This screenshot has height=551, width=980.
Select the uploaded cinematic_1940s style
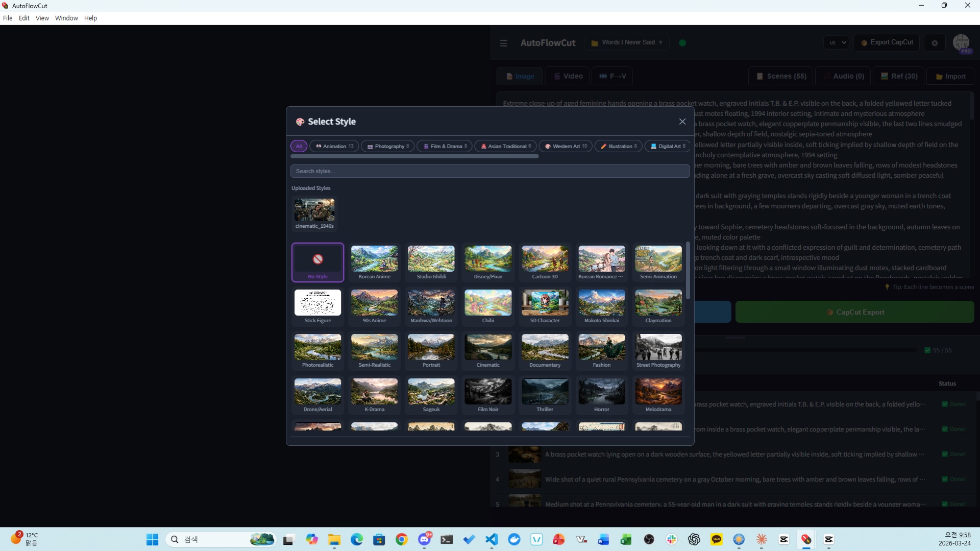pos(314,213)
